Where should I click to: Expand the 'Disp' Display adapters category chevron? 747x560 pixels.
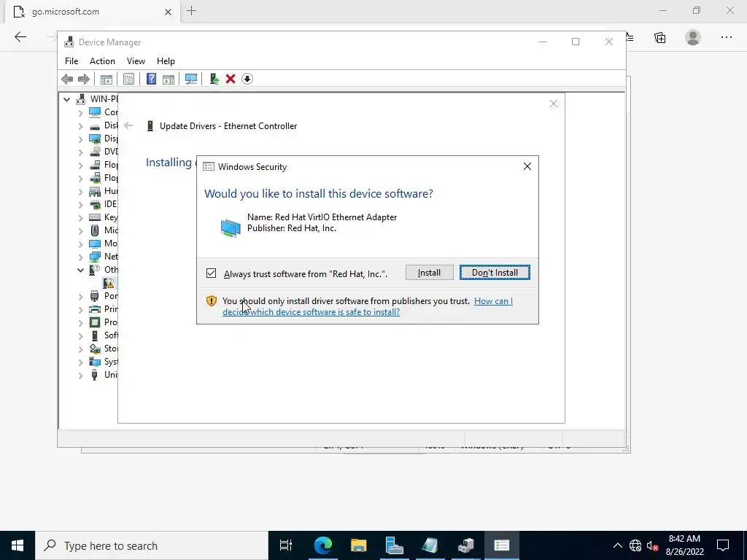point(80,139)
